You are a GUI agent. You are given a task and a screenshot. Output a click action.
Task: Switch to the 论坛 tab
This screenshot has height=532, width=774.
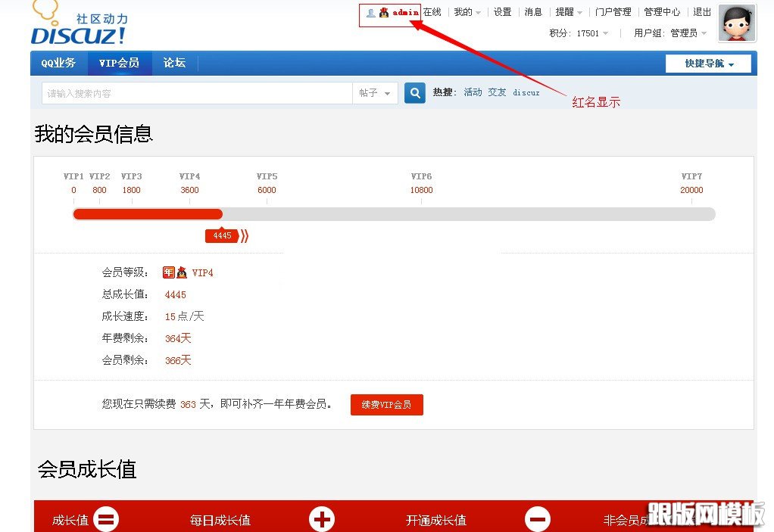[173, 63]
